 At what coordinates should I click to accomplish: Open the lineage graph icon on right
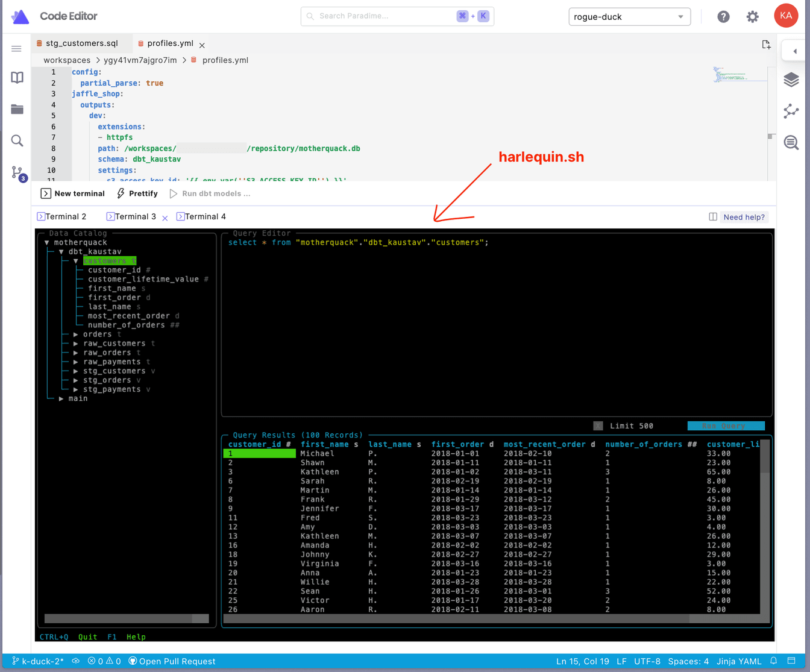791,111
